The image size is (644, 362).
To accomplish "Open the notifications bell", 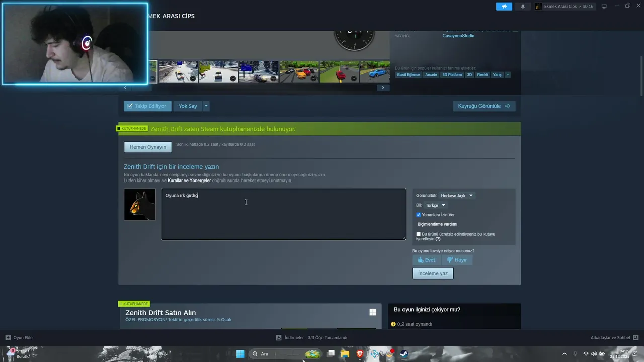I will [x=522, y=6].
